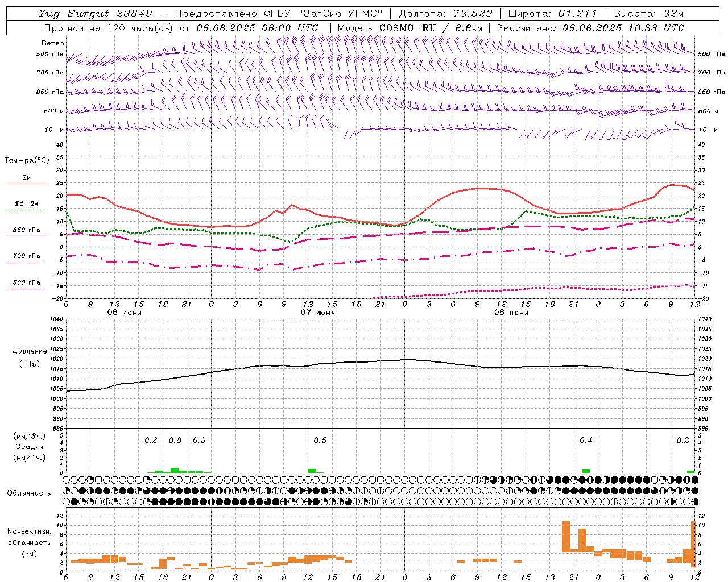Click the 700 гПа temperature legend entry
This screenshot has height=582, width=728.
(x=27, y=256)
